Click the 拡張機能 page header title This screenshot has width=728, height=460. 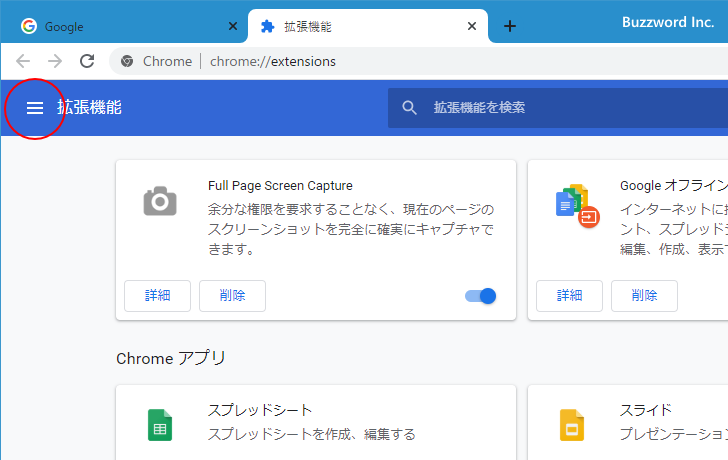pyautogui.click(x=89, y=108)
